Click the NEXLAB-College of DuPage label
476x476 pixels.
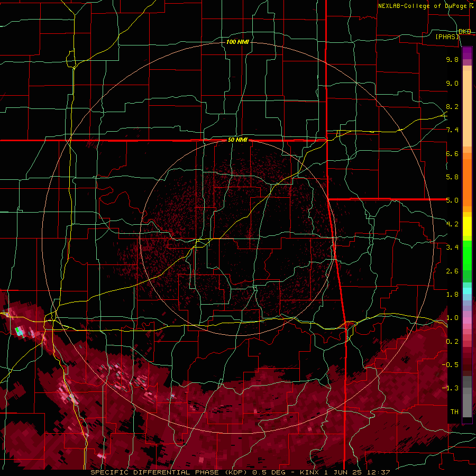tap(423, 6)
